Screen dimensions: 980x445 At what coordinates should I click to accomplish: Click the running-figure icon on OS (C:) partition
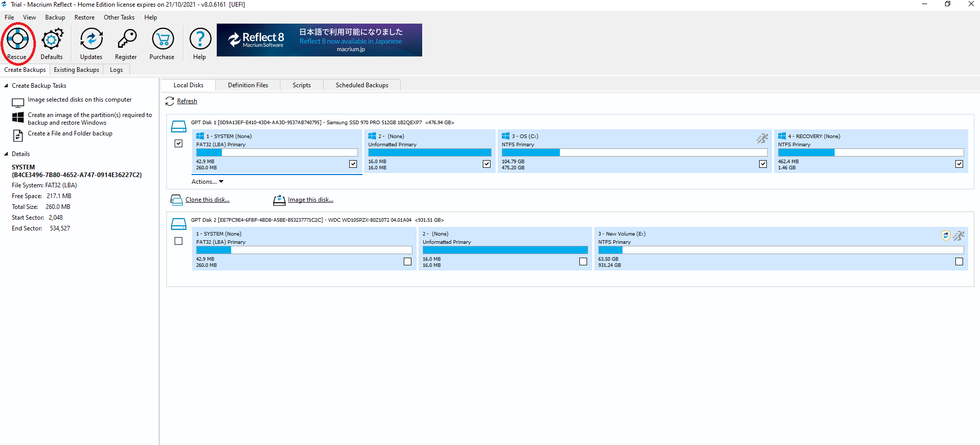tap(762, 138)
